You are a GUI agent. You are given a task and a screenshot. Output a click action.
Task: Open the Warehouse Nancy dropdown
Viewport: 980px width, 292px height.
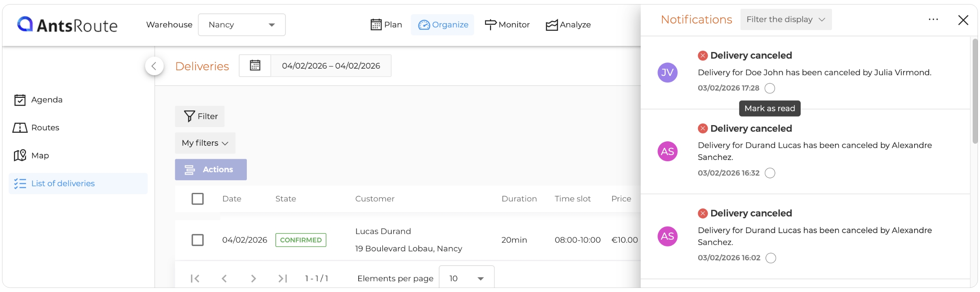tap(242, 25)
